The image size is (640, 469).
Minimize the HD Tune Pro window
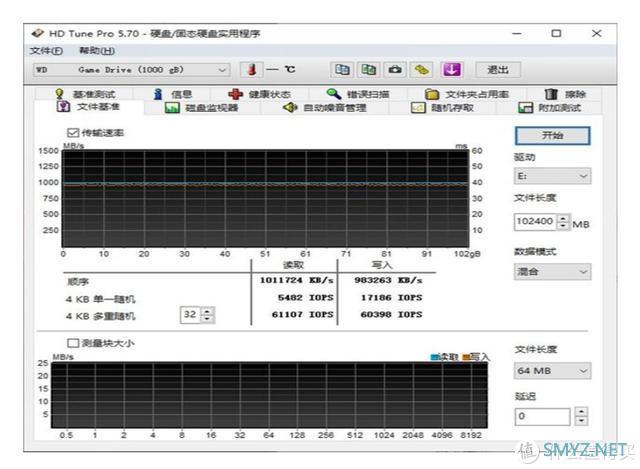pos(517,33)
